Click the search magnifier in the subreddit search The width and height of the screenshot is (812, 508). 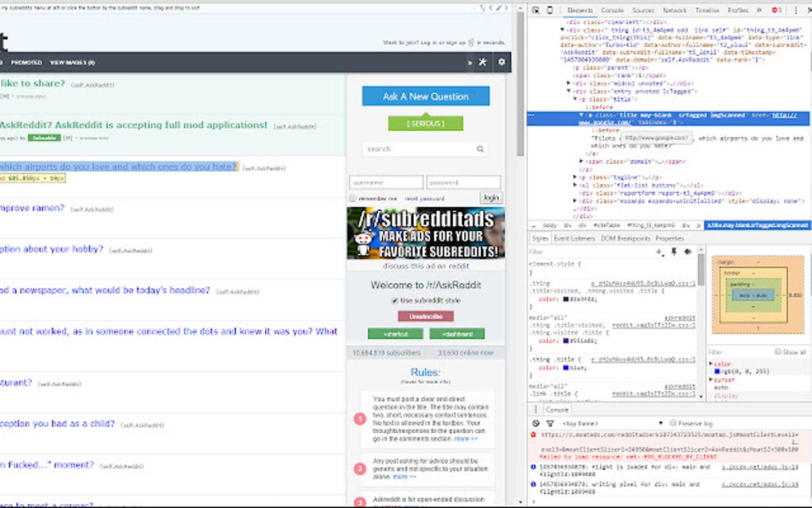click(x=479, y=149)
